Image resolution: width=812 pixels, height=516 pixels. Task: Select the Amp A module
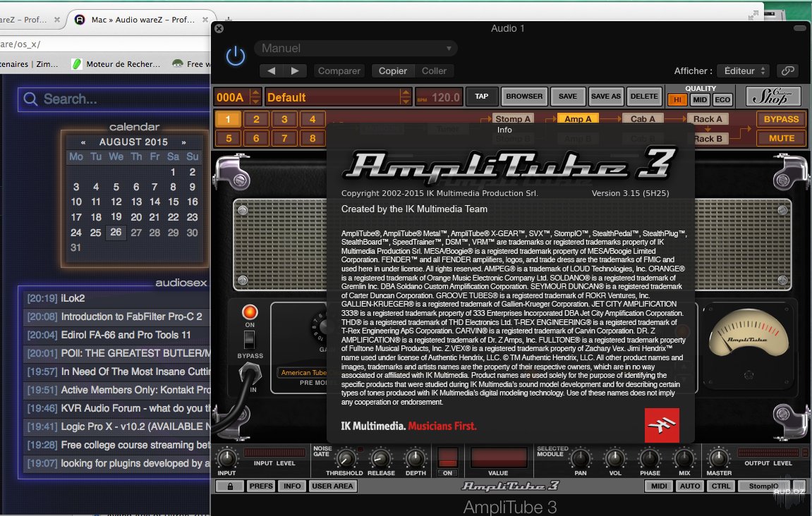[x=578, y=119]
